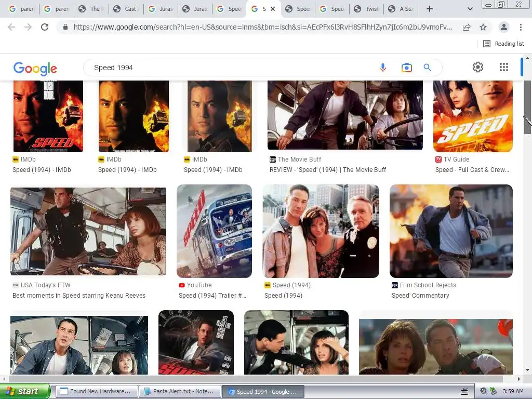The width and height of the screenshot is (532, 399).
Task: Open the three-actors Speed (1994) photo
Action: [321, 231]
